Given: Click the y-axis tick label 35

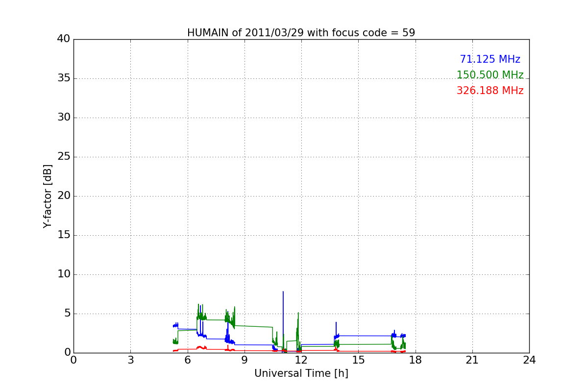Looking at the screenshot, I should [x=64, y=78].
